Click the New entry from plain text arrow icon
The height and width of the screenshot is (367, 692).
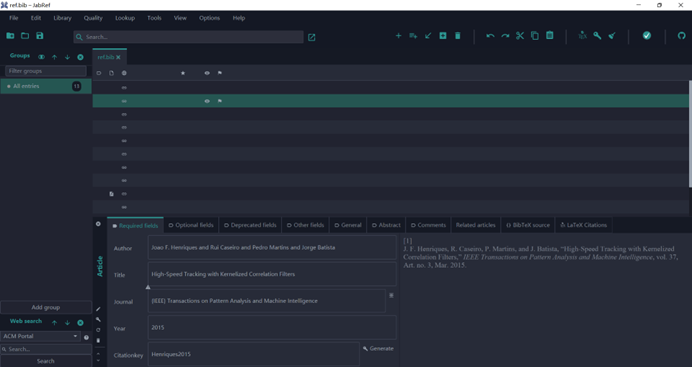point(428,36)
